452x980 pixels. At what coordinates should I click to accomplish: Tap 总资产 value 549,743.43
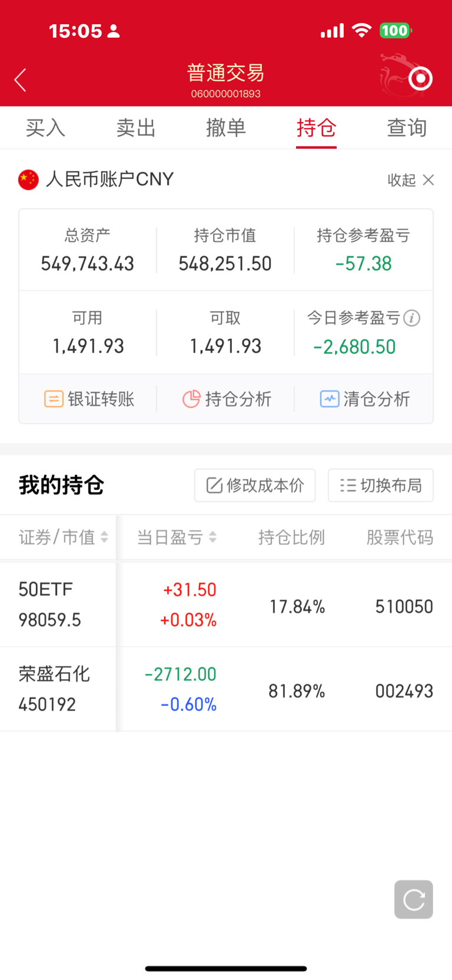pos(88,264)
